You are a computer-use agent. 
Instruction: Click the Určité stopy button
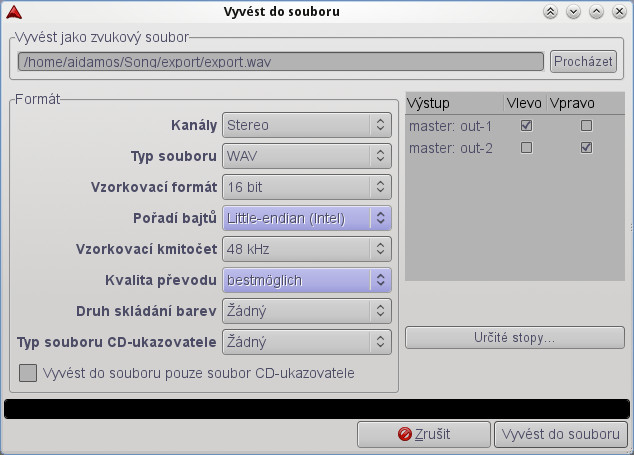pos(514,338)
